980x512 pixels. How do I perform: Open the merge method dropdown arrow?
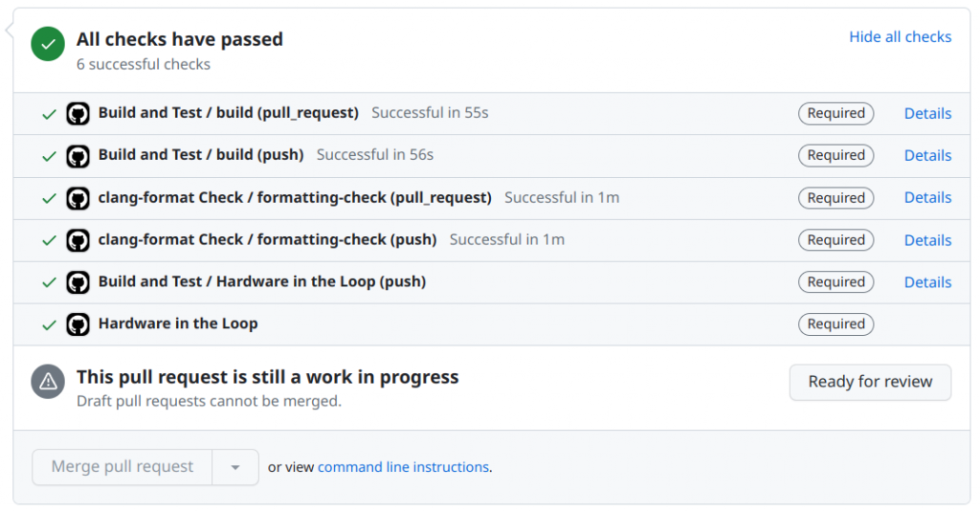235,467
